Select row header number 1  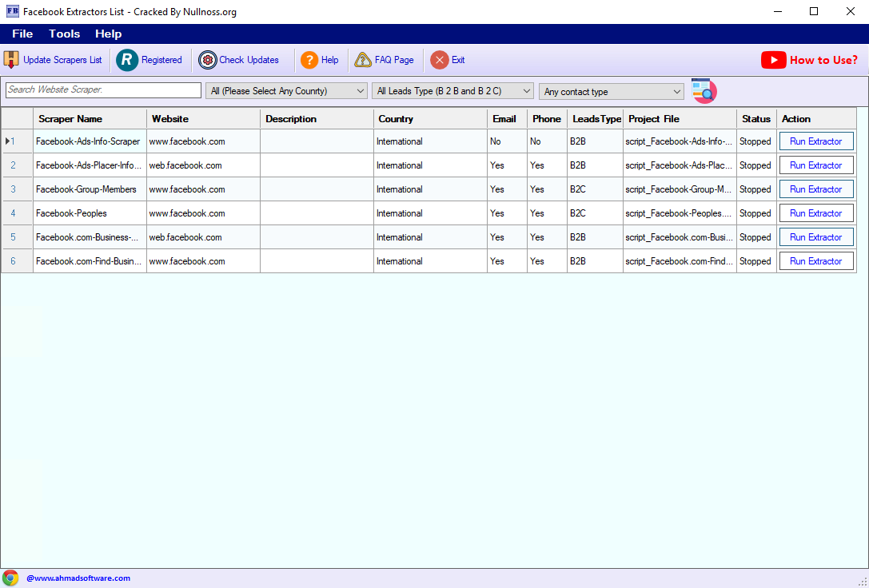(x=17, y=141)
